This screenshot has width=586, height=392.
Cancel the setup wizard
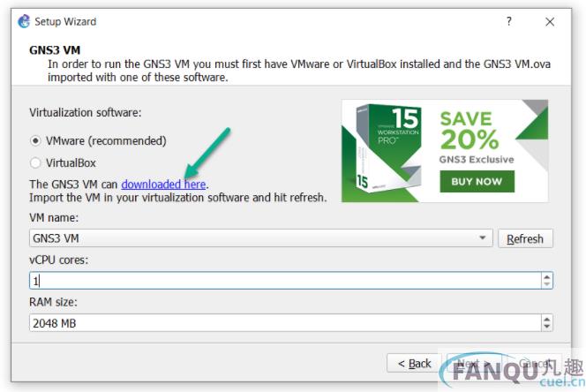(x=535, y=363)
